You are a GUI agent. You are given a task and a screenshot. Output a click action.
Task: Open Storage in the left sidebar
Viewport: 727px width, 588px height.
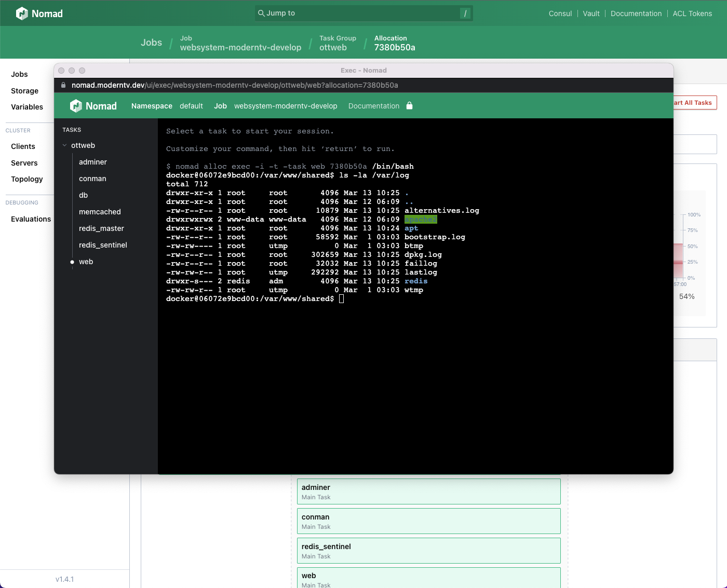(24, 91)
